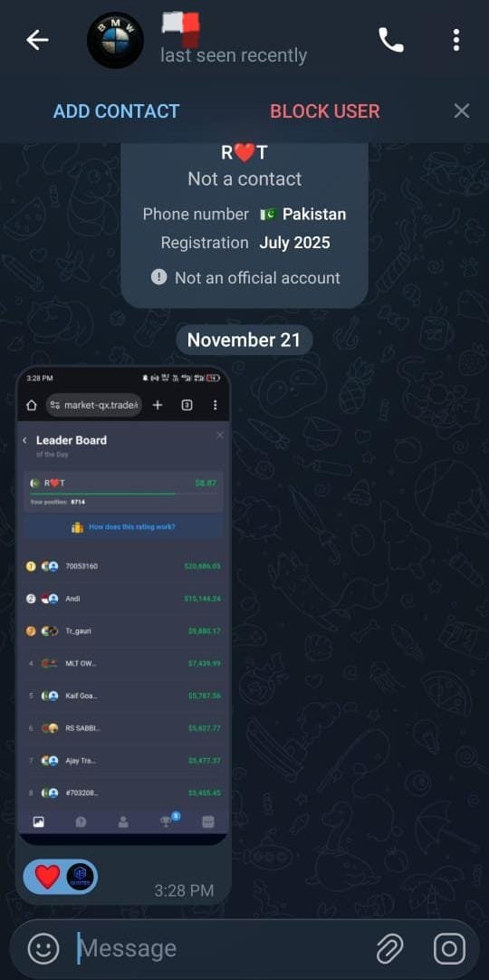Start a voice call via phone icon
Viewport: 489px width, 980px height.
(x=391, y=40)
